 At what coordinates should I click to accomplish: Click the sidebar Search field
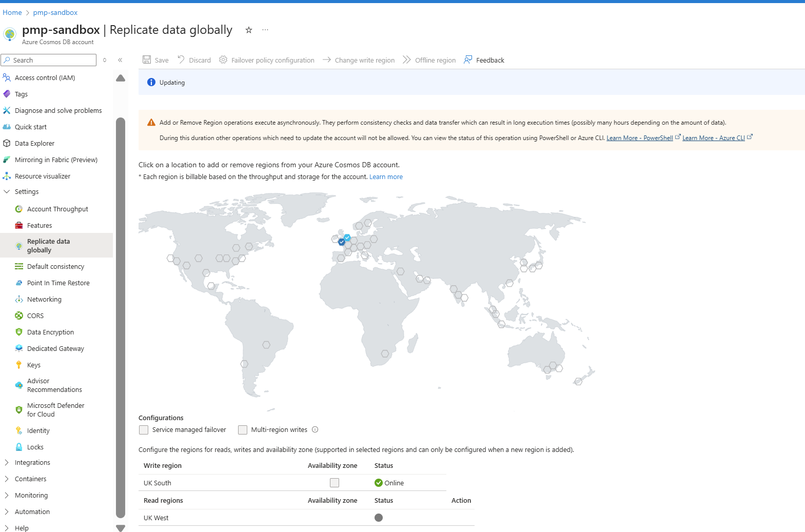49,60
